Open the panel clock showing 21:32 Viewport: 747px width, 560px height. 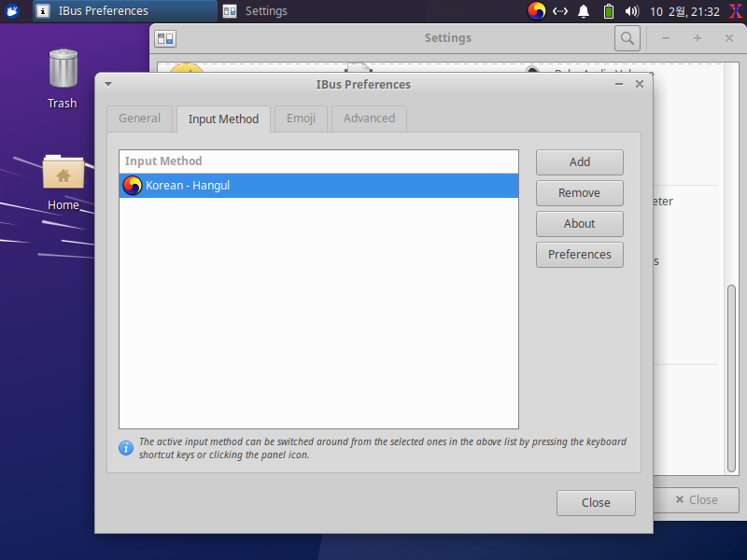(x=684, y=11)
